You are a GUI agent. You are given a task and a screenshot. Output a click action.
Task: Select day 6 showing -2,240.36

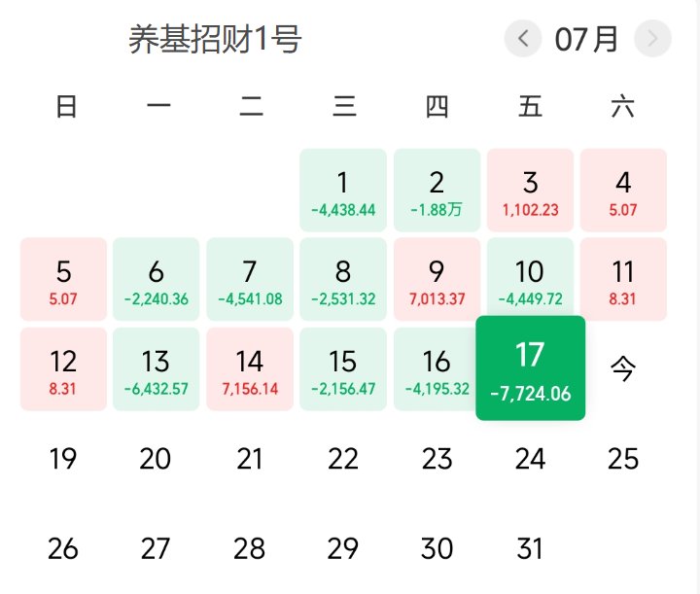pyautogui.click(x=156, y=279)
